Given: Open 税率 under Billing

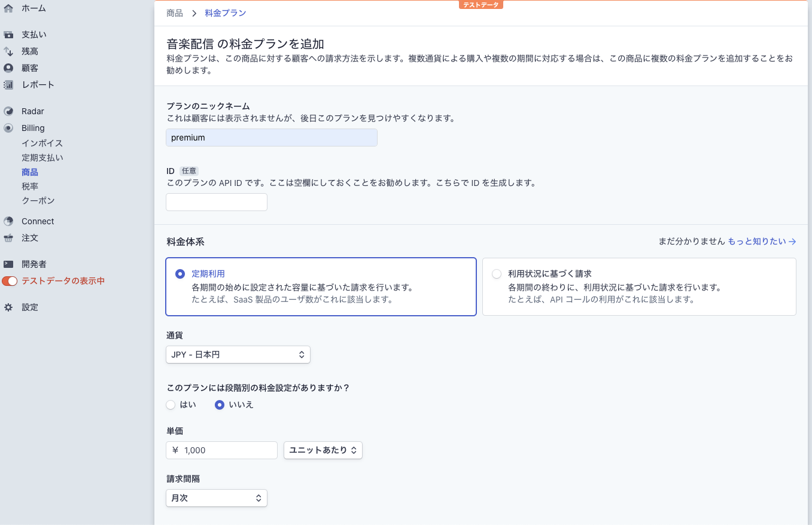Looking at the screenshot, I should pyautogui.click(x=30, y=187).
